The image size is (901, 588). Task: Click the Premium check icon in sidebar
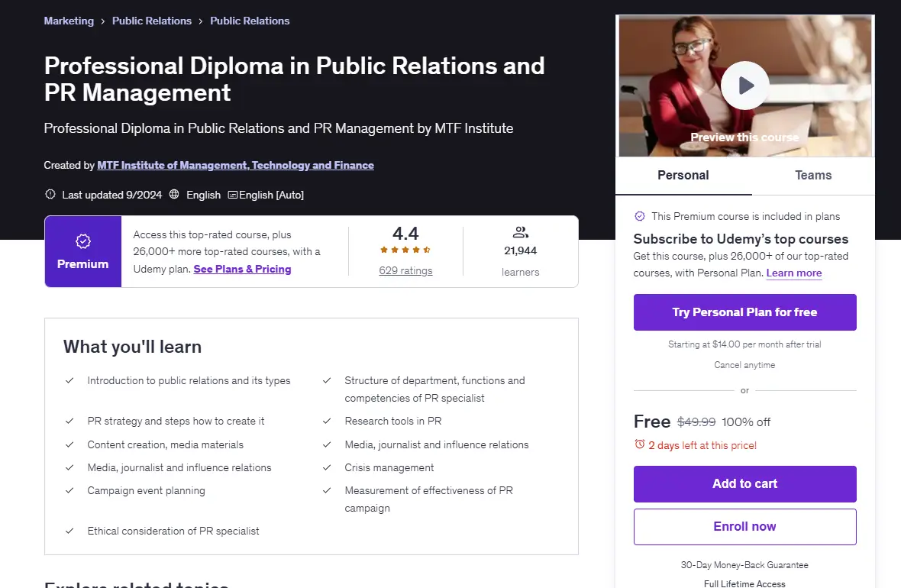click(x=640, y=216)
